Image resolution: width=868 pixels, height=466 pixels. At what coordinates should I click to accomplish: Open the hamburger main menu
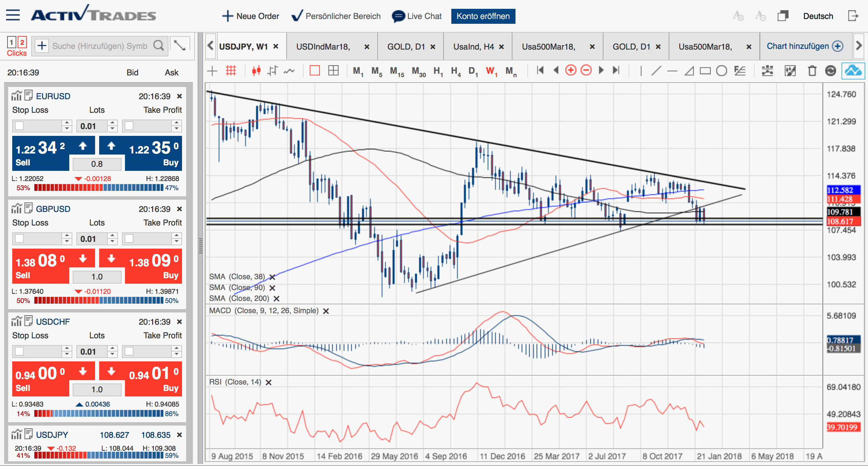coord(13,15)
